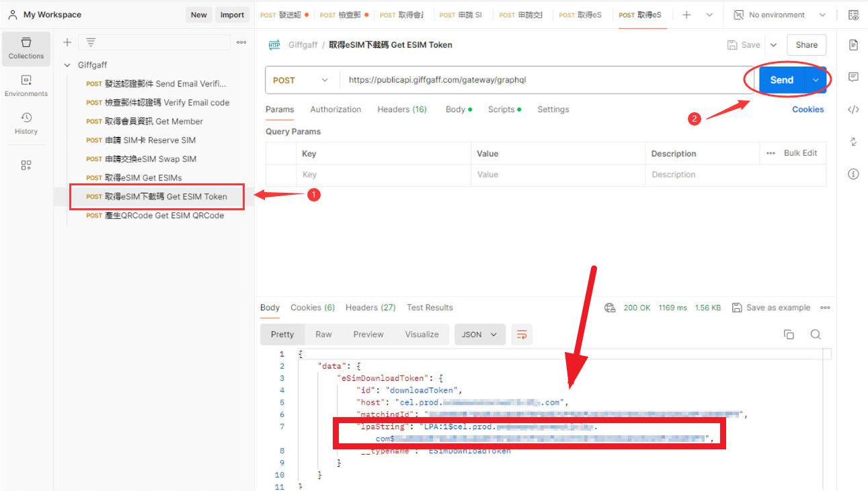Switch to the Headers (16) request tab

click(402, 109)
